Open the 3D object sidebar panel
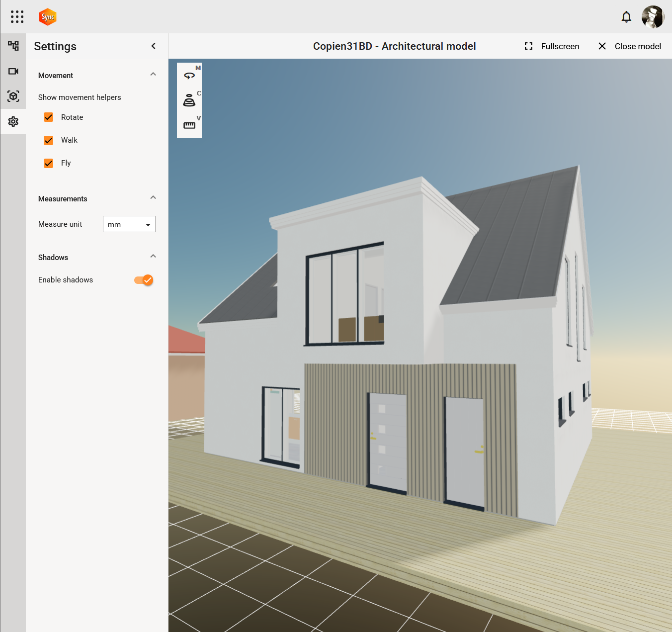The image size is (672, 632). (x=13, y=96)
